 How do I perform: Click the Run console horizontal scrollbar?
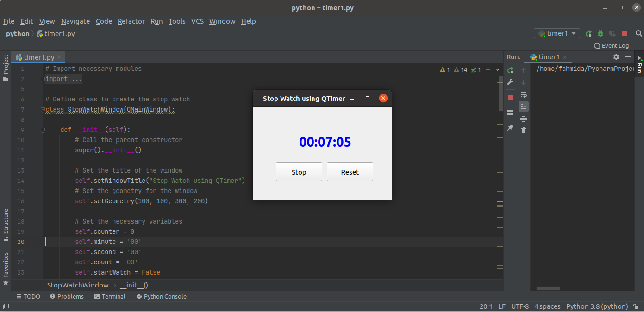[548, 288]
